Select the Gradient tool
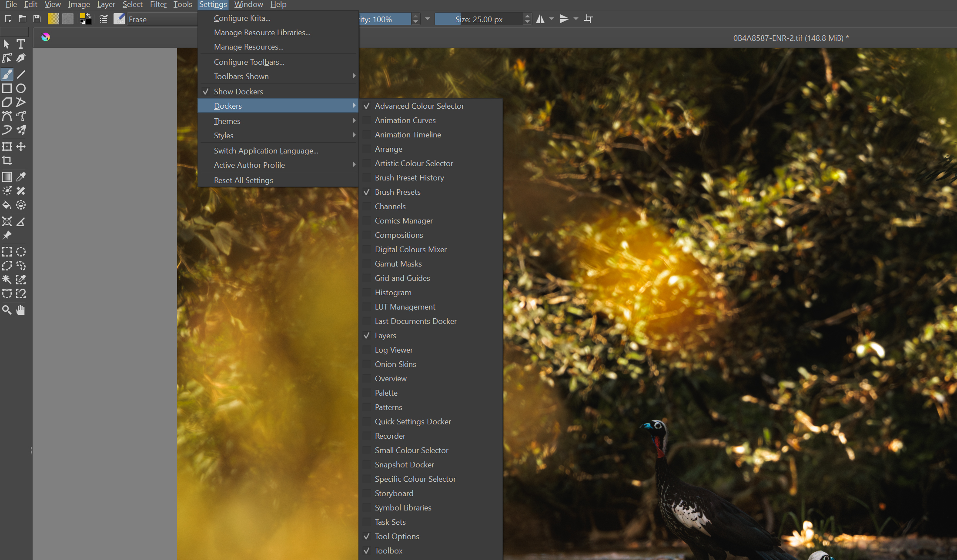Viewport: 957px width, 560px height. pos(7,177)
